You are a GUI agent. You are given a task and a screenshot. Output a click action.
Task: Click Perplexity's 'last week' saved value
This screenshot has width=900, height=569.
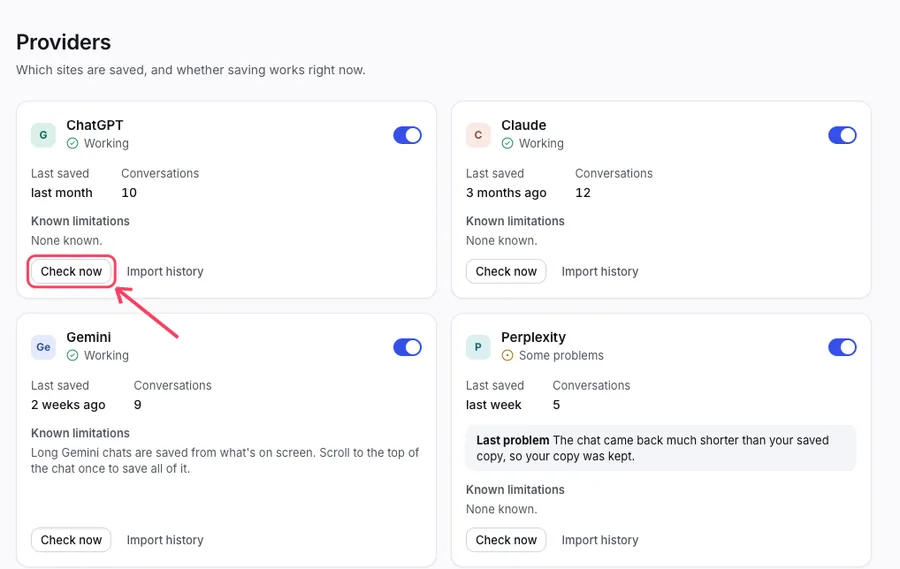494,405
